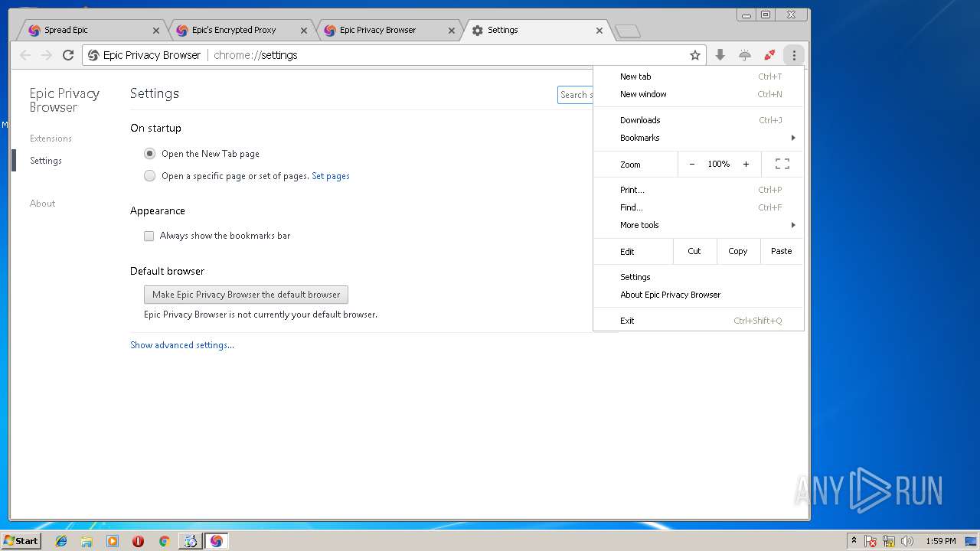Enable Always show the bookmarks bar
Viewport: 980px width, 551px height.
point(149,236)
